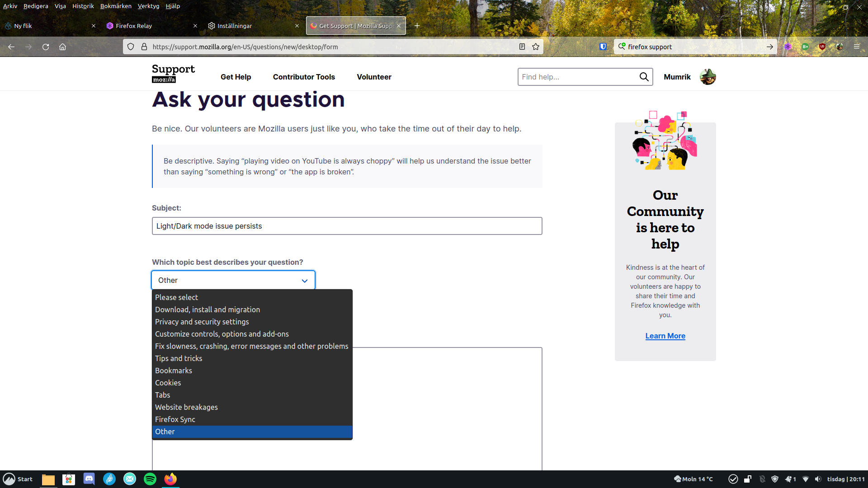Open Firefox hamburger application menu

[x=856, y=47]
